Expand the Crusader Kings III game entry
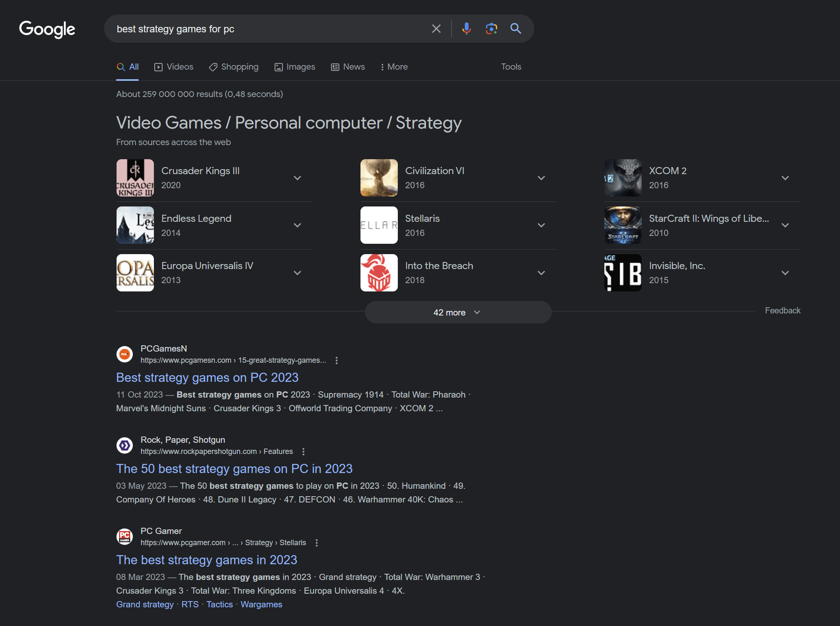This screenshot has height=626, width=840. point(297,177)
